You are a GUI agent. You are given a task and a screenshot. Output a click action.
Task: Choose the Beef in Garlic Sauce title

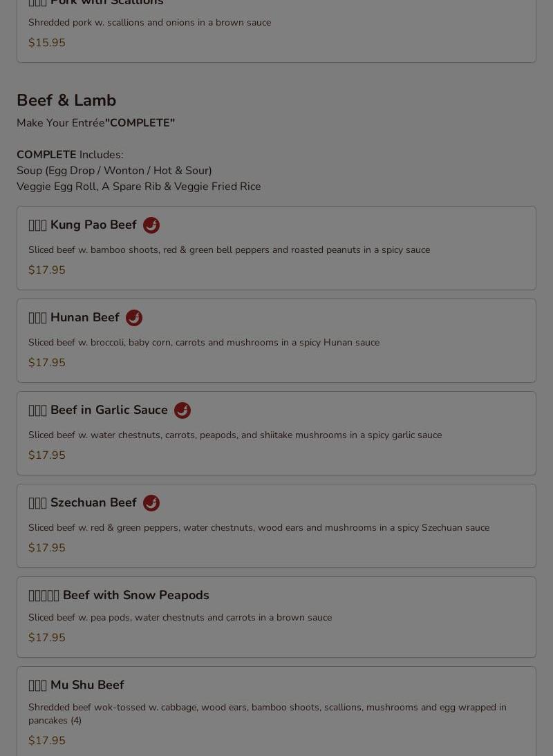tap(98, 410)
